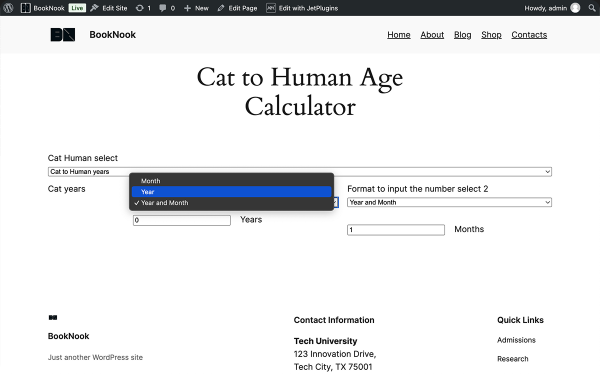Open the Admissions quick link
This screenshot has width=600, height=375.
pos(516,340)
